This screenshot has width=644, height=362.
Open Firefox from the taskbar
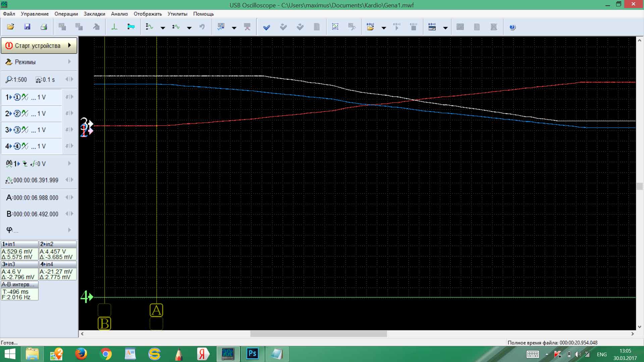coord(81,354)
